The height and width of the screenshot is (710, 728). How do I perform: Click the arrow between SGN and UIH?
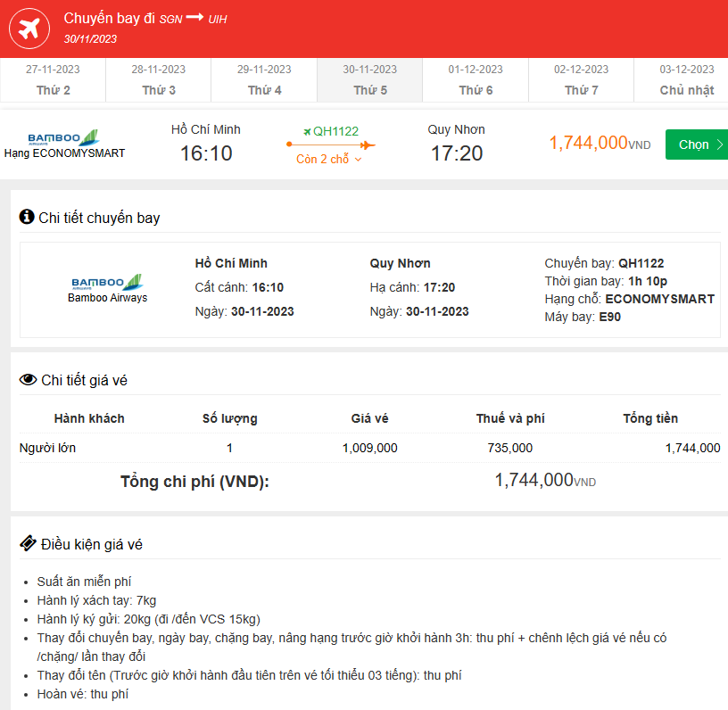click(x=194, y=18)
